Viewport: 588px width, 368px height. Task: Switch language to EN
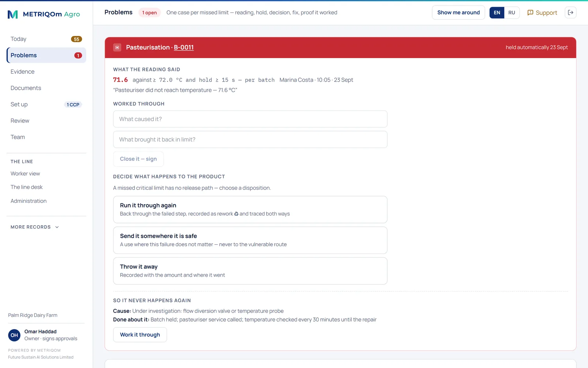point(497,13)
